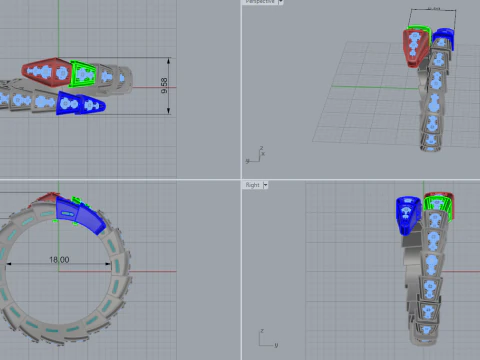Select the blue head piece in Right view
This screenshot has width=480, height=360.
[x=409, y=215]
